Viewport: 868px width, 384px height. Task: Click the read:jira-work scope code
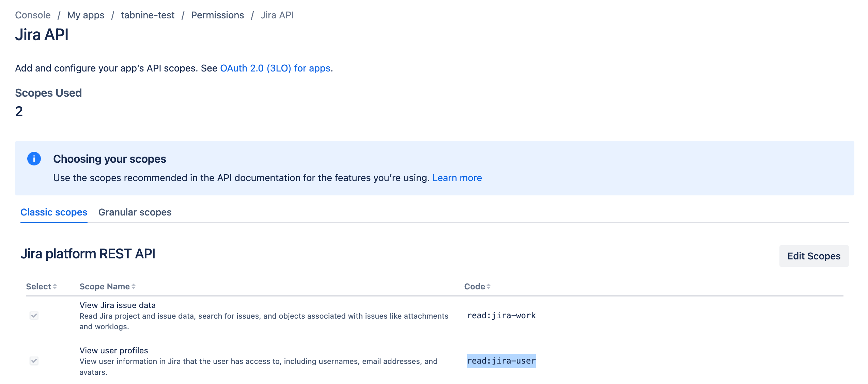point(501,316)
